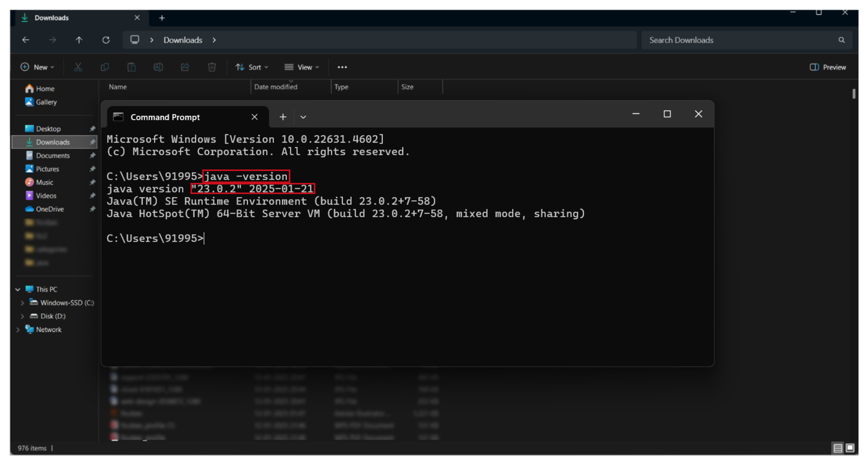Open Home in the sidebar
The image size is (868, 465).
(40, 88)
